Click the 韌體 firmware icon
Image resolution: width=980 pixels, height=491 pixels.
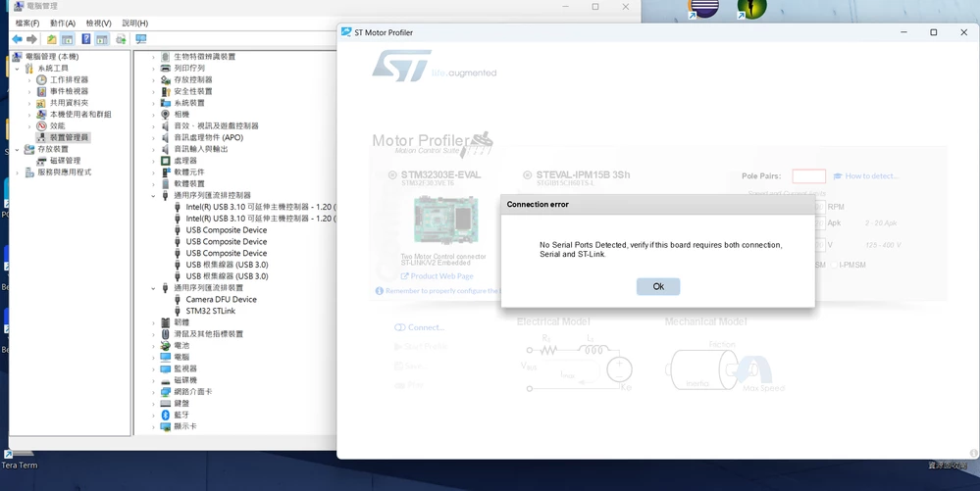point(166,322)
